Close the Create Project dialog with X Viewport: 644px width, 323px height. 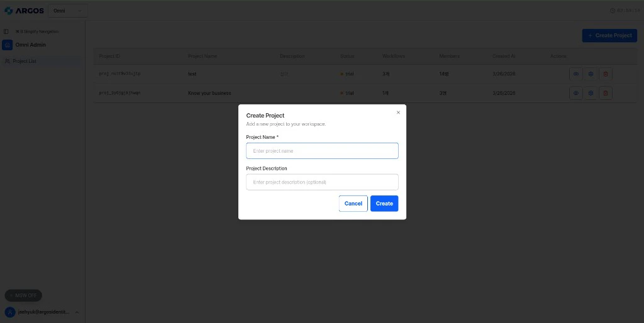click(x=398, y=112)
